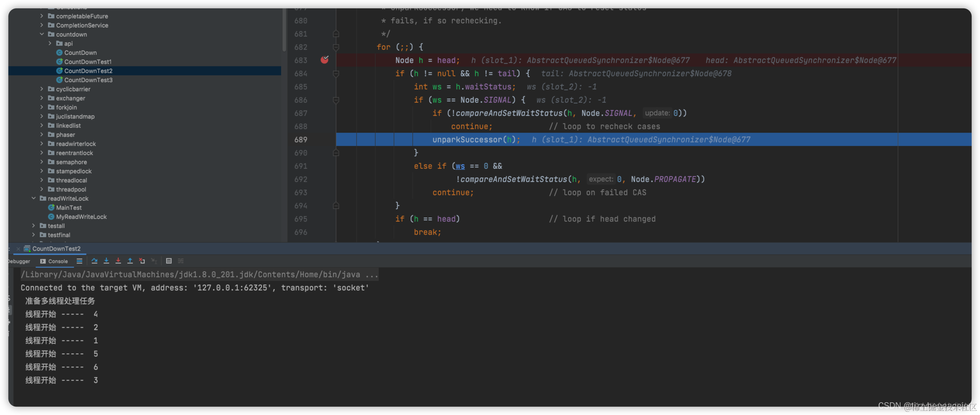Click the fold marker at line 690
980x415 pixels.
click(x=336, y=153)
